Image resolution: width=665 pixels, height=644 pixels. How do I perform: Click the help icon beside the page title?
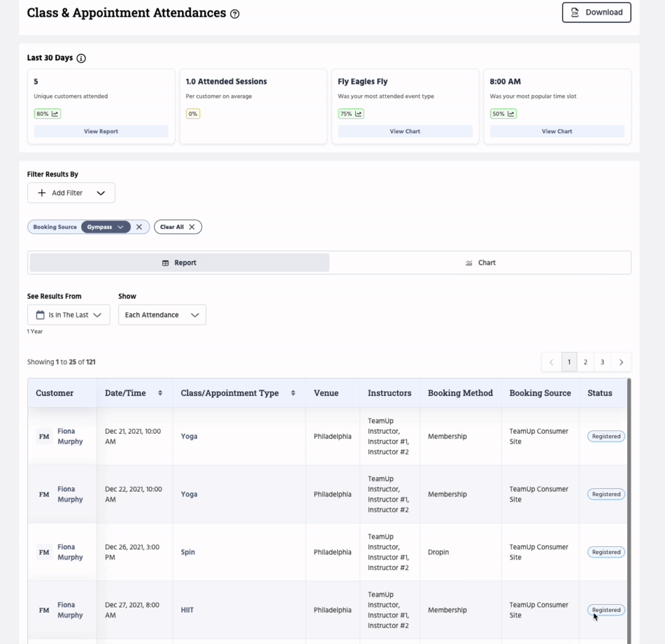(235, 14)
